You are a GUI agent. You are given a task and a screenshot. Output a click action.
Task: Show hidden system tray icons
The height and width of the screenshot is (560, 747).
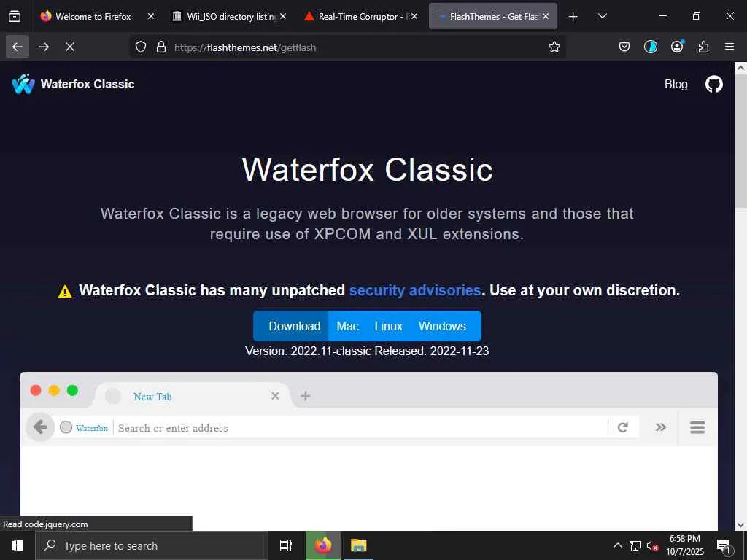pos(617,545)
